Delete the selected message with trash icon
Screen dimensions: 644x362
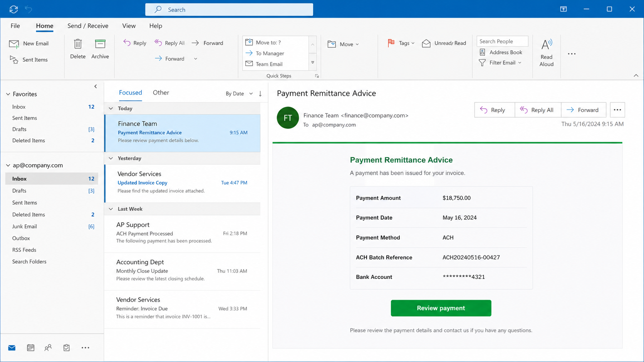click(x=78, y=49)
